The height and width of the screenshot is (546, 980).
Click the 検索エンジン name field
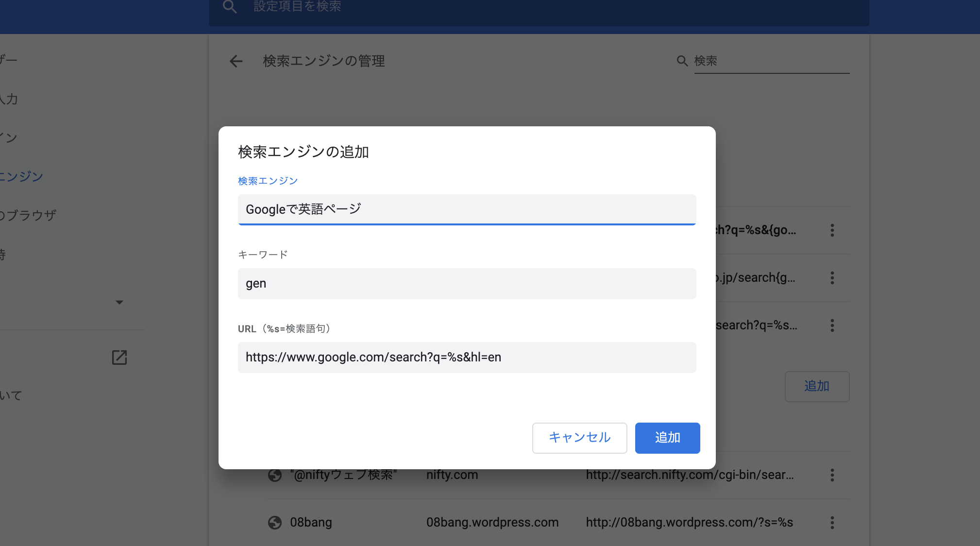click(x=467, y=209)
